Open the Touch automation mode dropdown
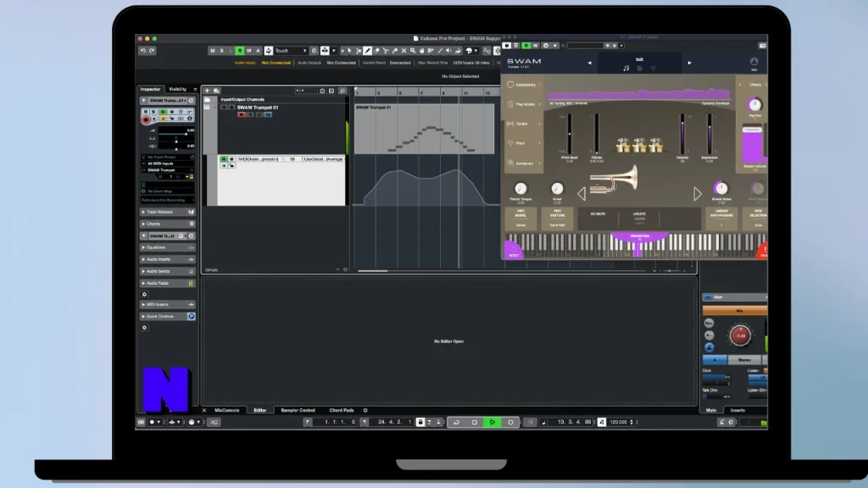Viewport: 868px width, 488px height. pyautogui.click(x=291, y=50)
